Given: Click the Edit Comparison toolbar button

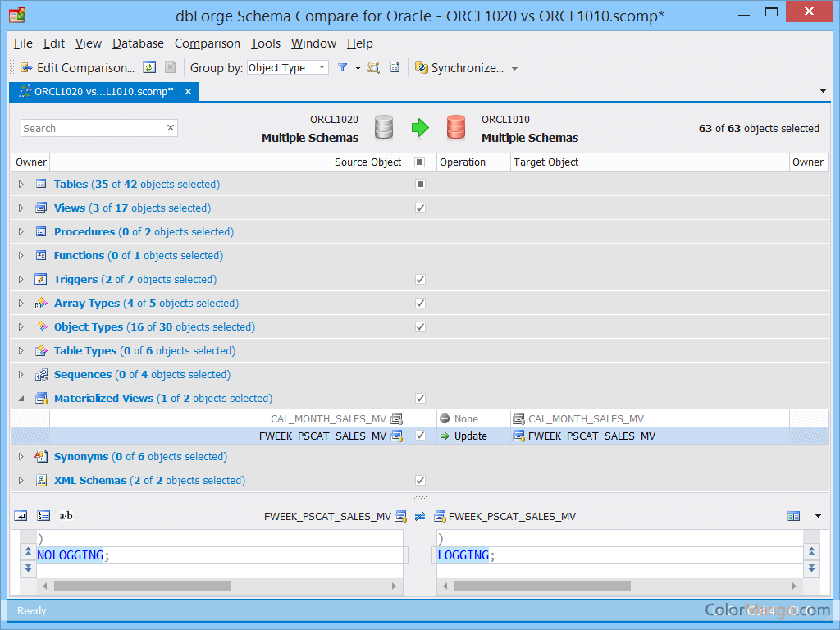Looking at the screenshot, I should 78,68.
